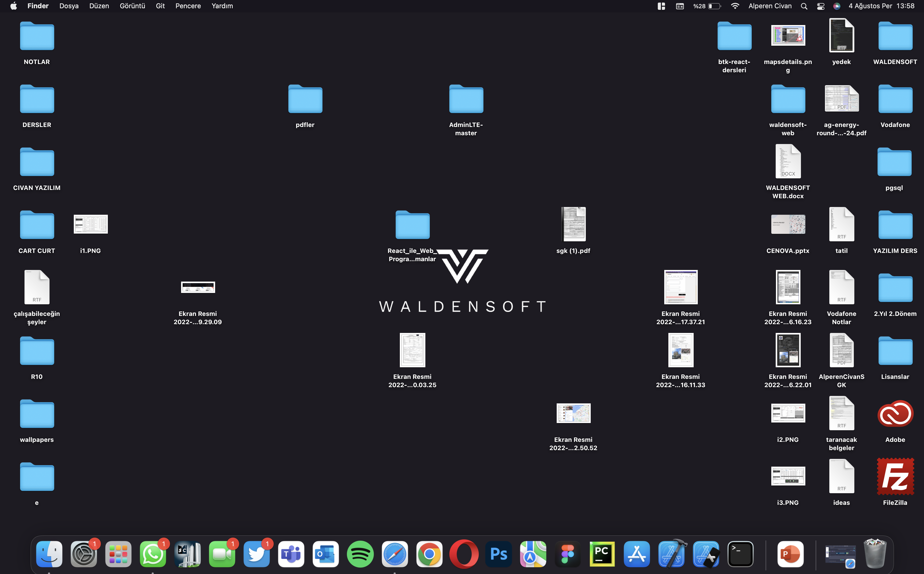Launch Launchpad from the Dock
Viewport: 924px width, 574px height.
coord(118,554)
